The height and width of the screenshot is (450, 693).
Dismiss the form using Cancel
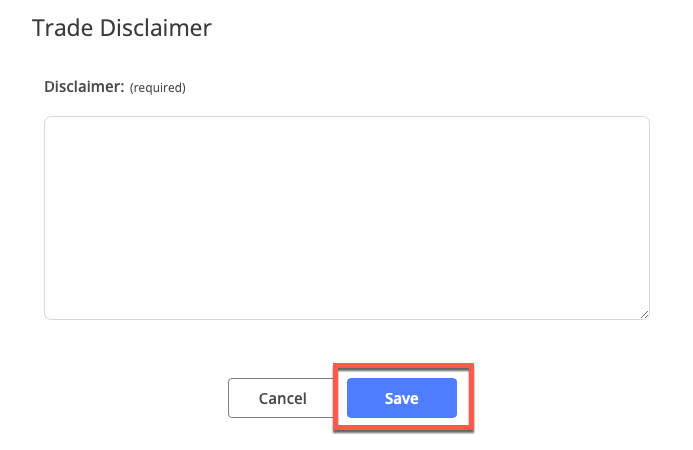click(x=282, y=398)
